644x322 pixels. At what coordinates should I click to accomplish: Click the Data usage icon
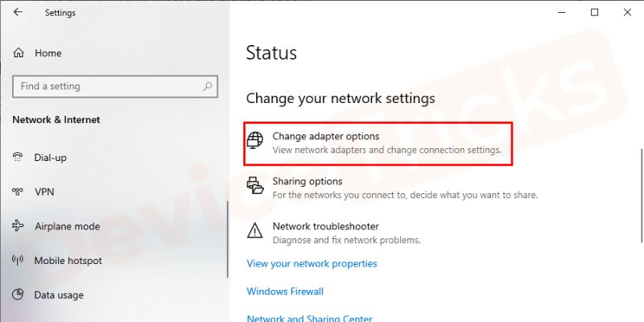(18, 295)
